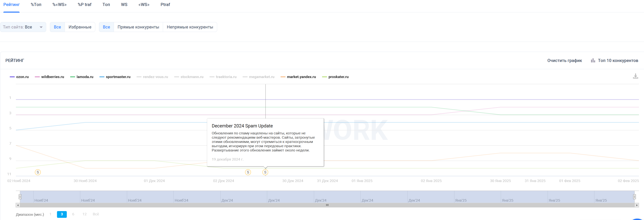Set range to 12 months
Screen dimensions: 644x220
click(84, 214)
